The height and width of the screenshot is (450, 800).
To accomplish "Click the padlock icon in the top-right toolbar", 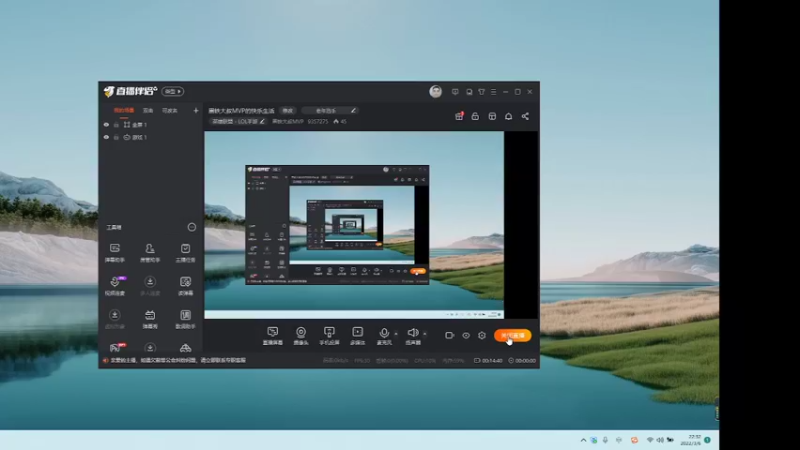I will (x=475, y=116).
